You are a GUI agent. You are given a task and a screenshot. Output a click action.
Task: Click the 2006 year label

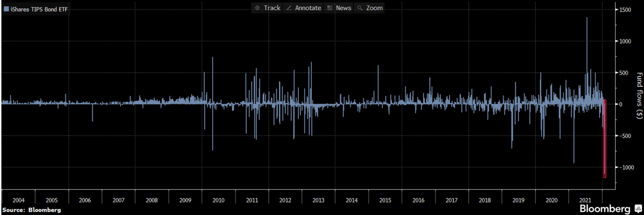tap(85, 200)
